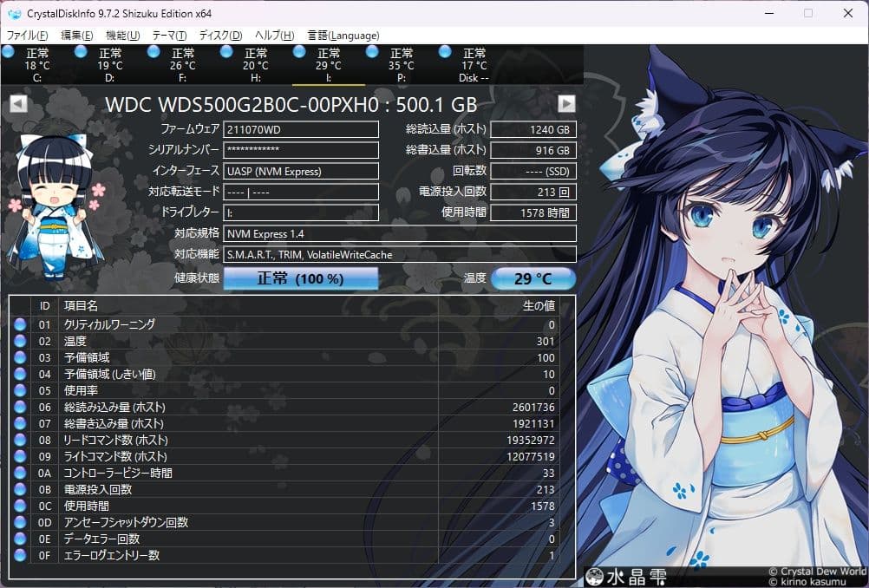Click power on hours value 1578 時間
869x588 pixels.
point(533,212)
